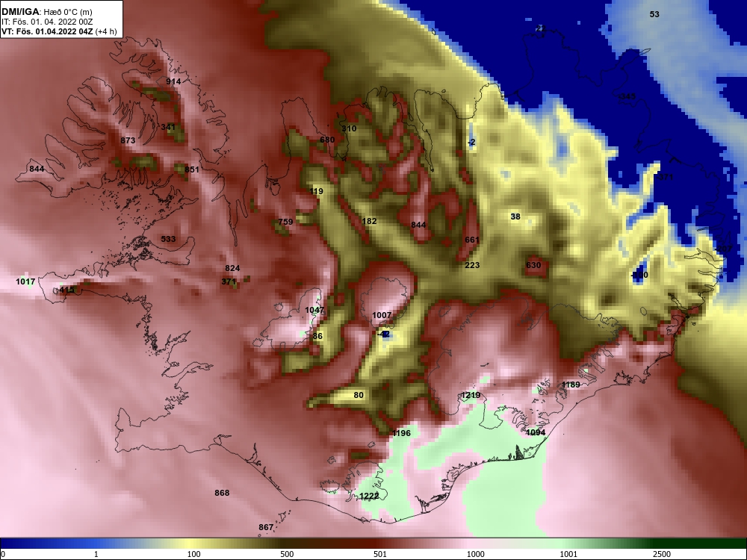Click the 1196 height value
The height and width of the screenshot is (560, 747).
(400, 433)
